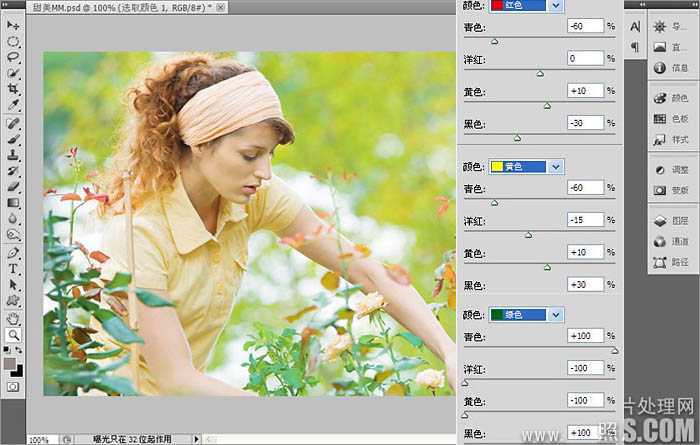Click the 红色 section 黑色 slider handle
This screenshot has width=700, height=445.
517,138
